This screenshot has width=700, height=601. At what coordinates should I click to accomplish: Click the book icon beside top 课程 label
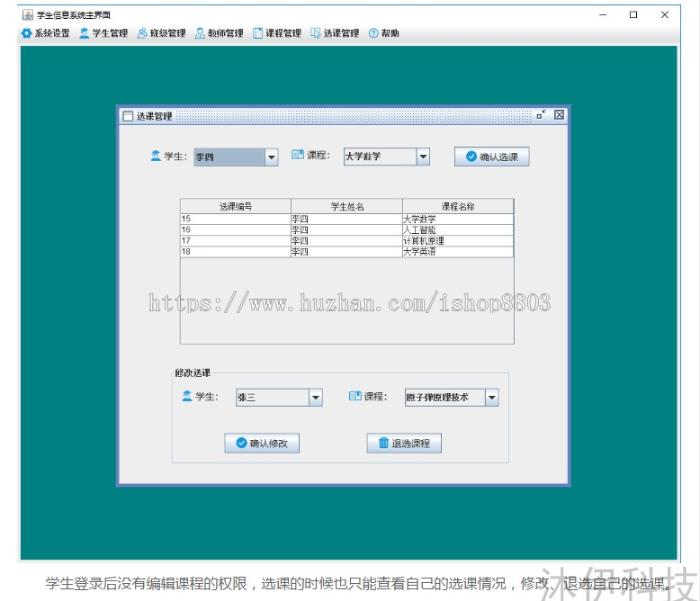[298, 155]
